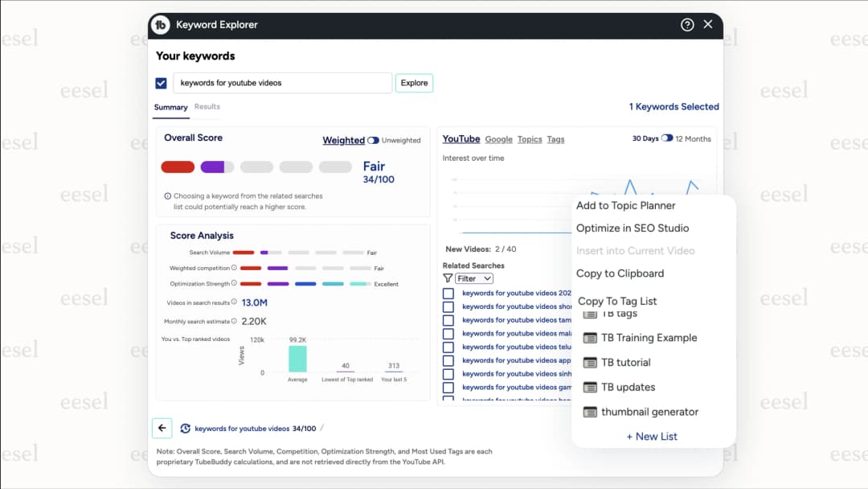
Task: Open related search 'keywords for youtube videos telu'
Action: [x=517, y=347]
